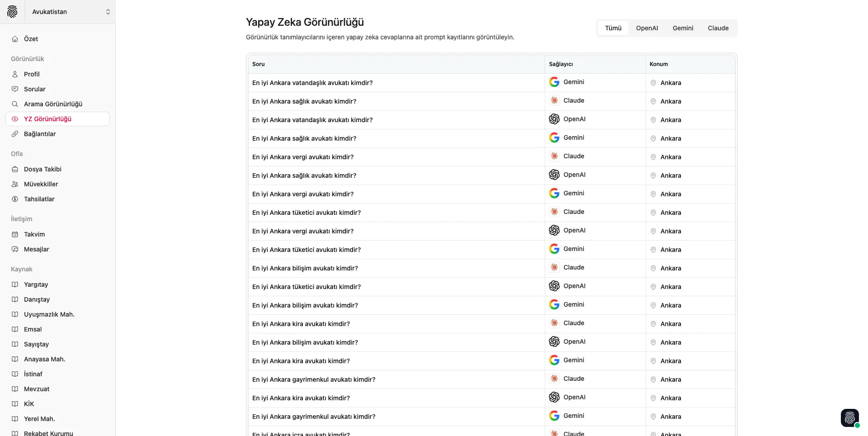
Task: Open the Müvekkiller clients section
Action: pyautogui.click(x=41, y=184)
